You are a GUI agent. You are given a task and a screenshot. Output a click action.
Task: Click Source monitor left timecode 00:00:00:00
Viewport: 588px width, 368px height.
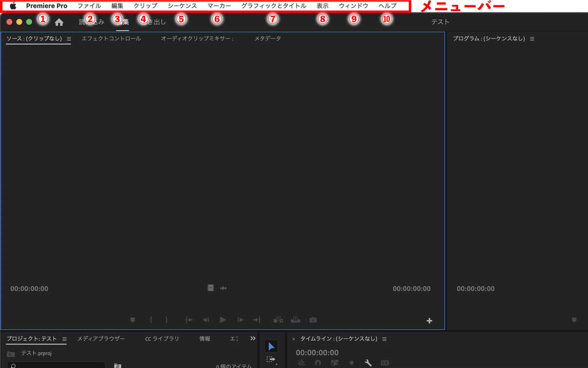pyautogui.click(x=29, y=289)
